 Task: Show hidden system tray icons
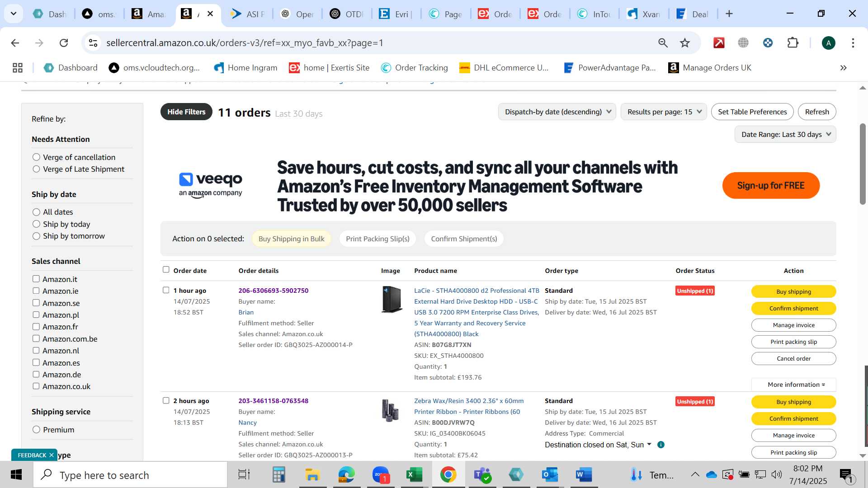(x=695, y=474)
